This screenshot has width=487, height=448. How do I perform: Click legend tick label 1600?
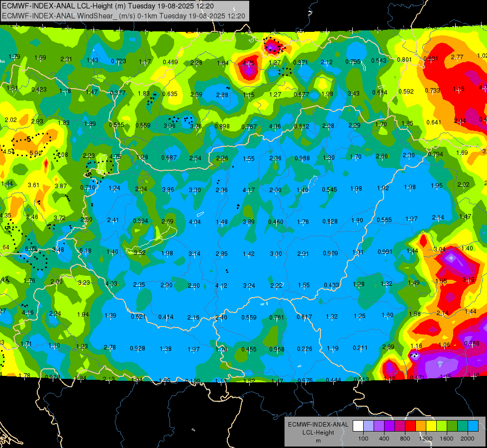446,439
